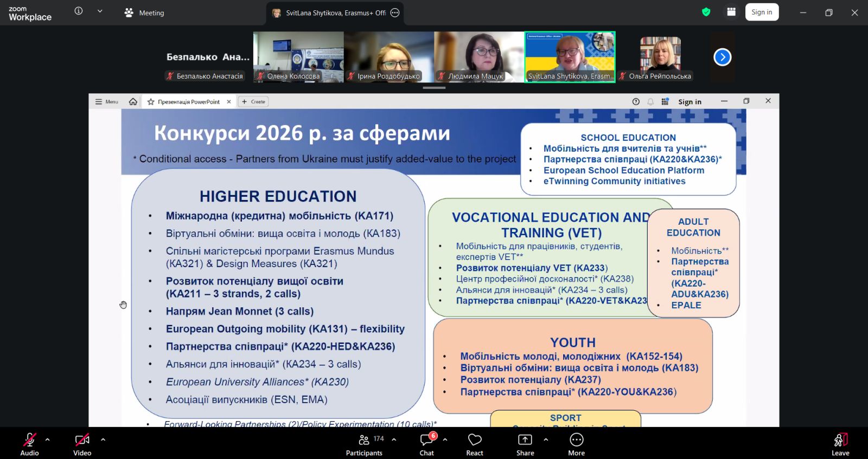Click the YOUTH section heading

click(573, 342)
